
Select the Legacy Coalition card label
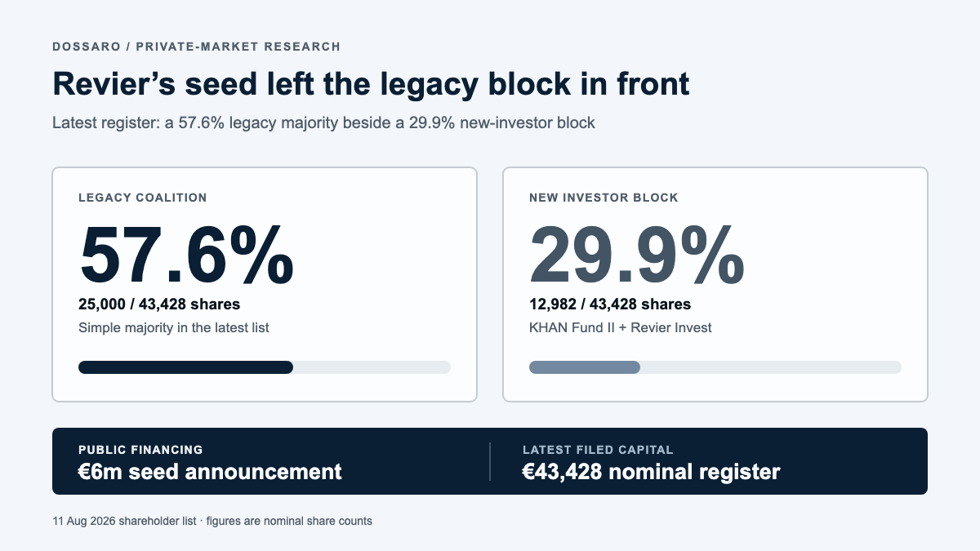click(x=143, y=198)
